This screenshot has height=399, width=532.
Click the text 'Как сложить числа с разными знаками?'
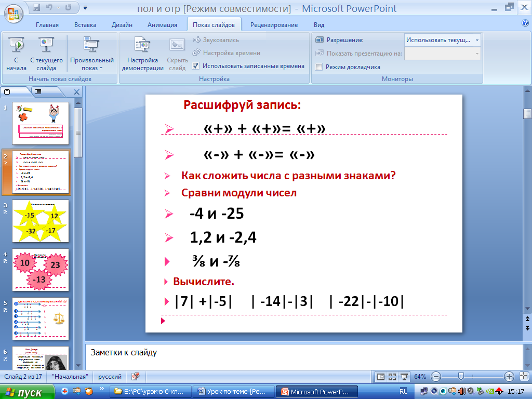tap(288, 176)
